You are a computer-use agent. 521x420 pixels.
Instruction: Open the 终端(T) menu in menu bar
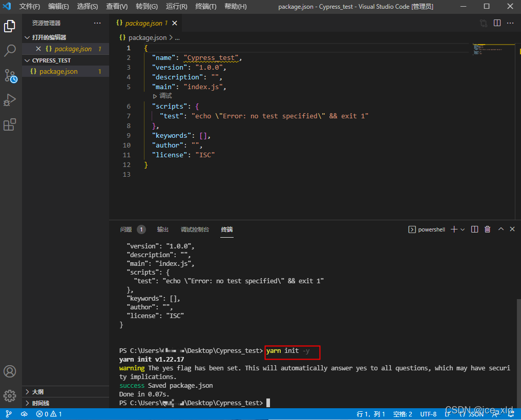click(205, 7)
